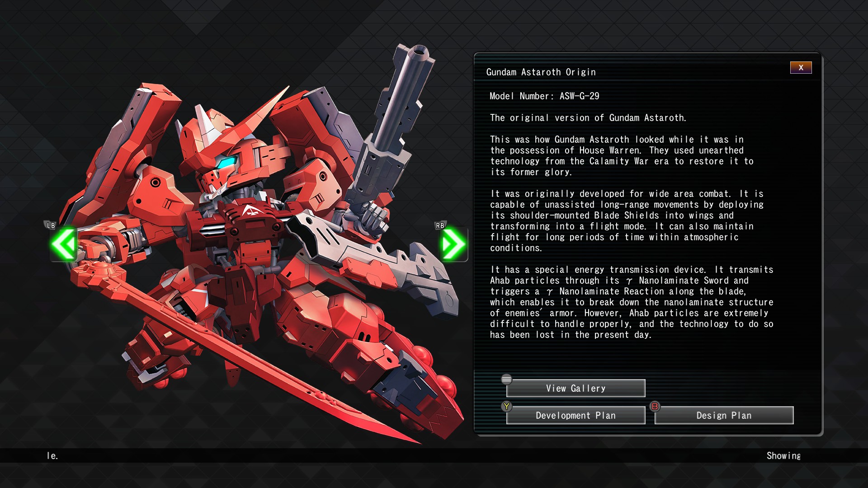Click the RB shoulder button badge

[x=439, y=225]
